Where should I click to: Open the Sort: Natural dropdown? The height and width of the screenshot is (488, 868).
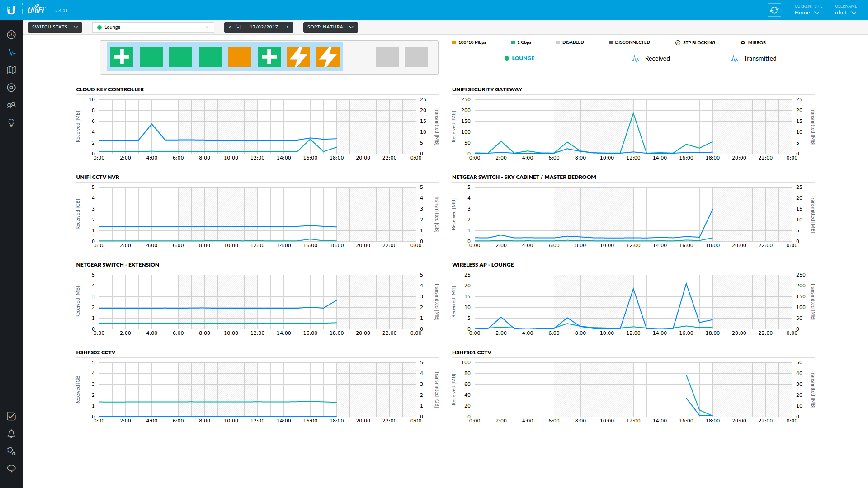[330, 27]
